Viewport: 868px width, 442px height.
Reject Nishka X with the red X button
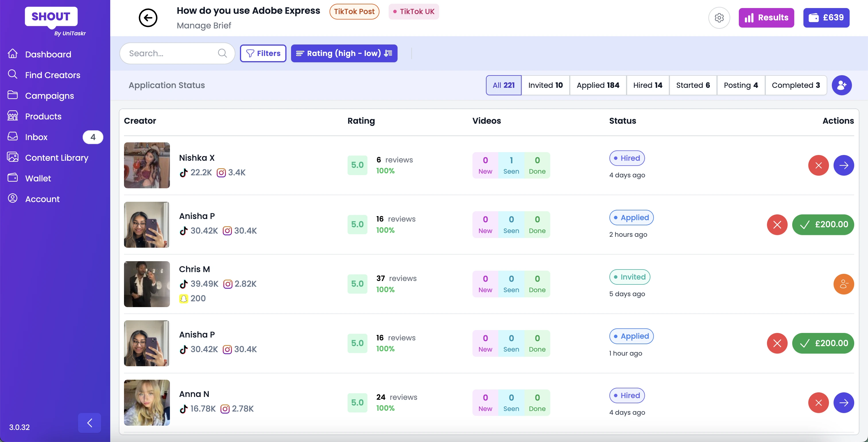[x=818, y=165]
